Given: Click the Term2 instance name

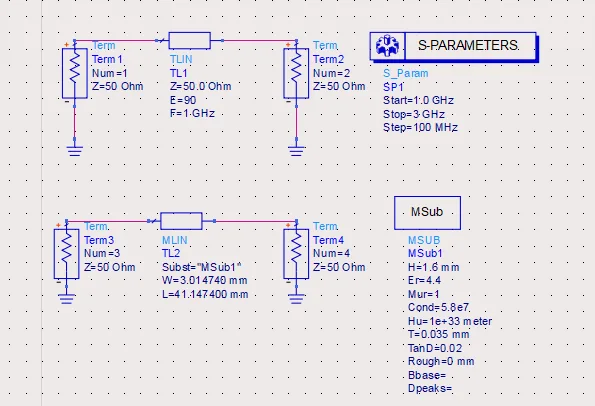Looking at the screenshot, I should [x=328, y=60].
